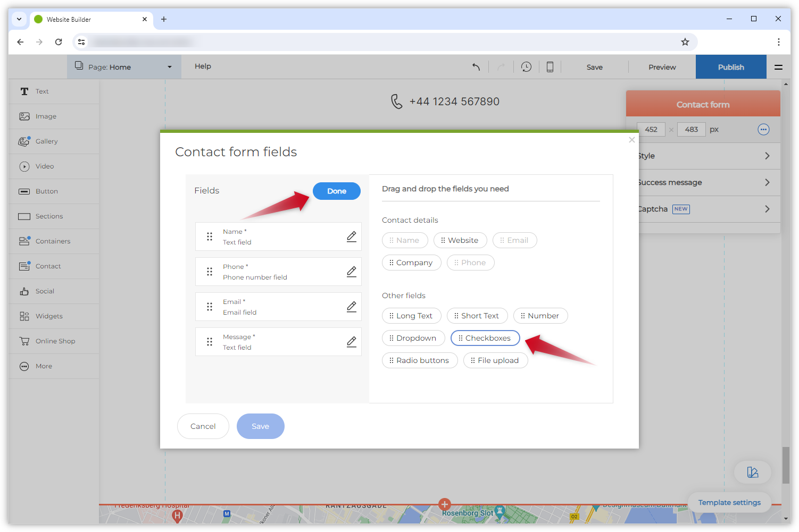Edit the Name field using its pencil icon
The width and height of the screenshot is (799, 532).
(x=351, y=236)
